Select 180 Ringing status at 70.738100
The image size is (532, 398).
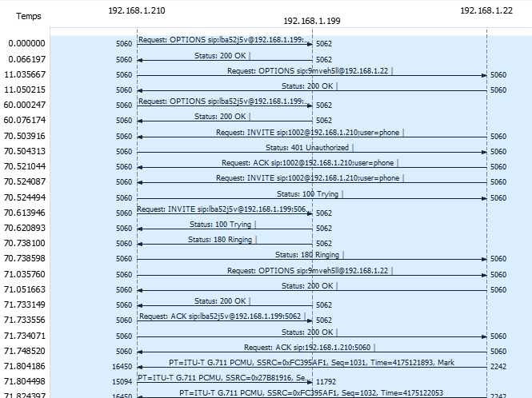point(220,240)
